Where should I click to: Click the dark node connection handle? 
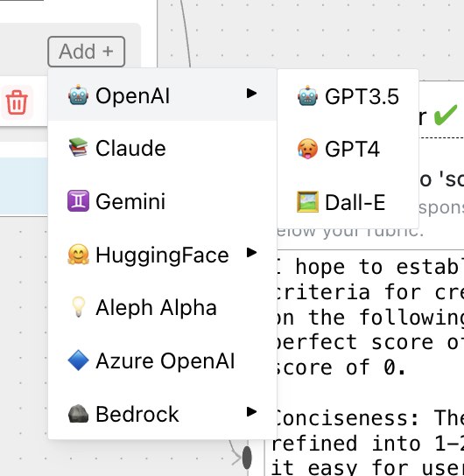[247, 457]
